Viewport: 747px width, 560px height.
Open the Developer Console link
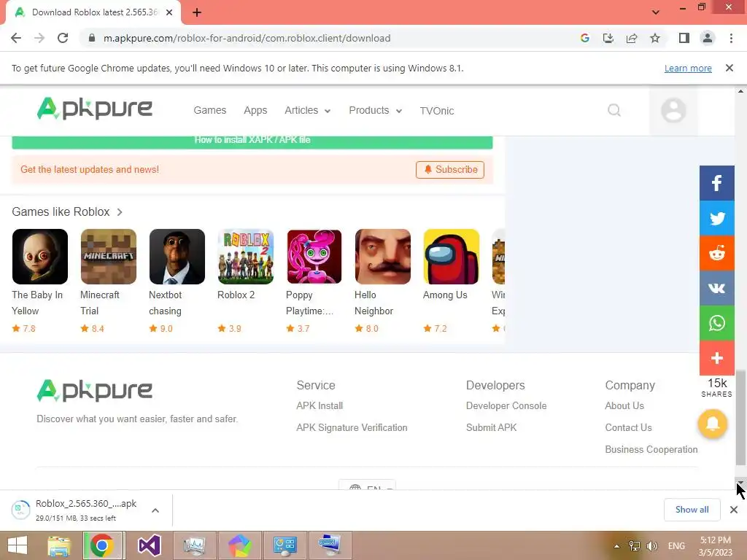(506, 405)
